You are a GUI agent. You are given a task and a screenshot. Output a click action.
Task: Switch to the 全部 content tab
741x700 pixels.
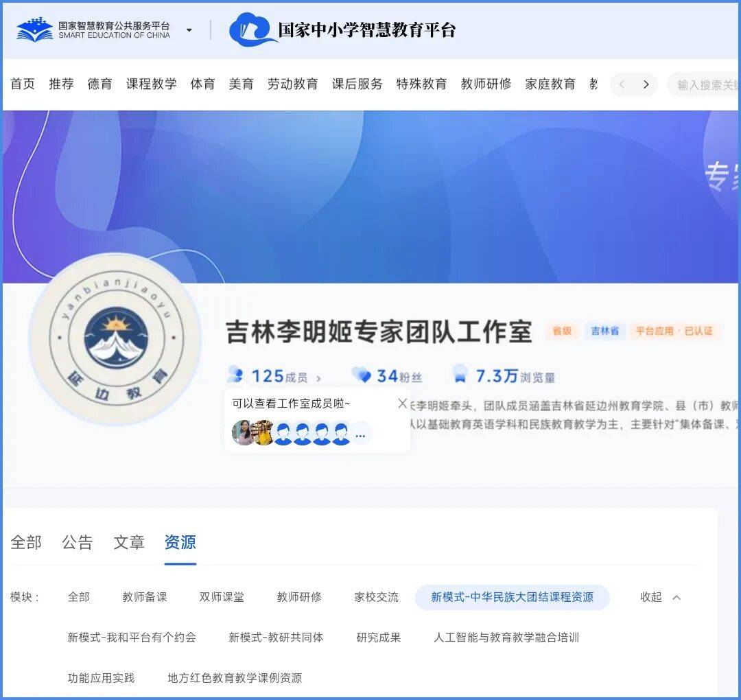pyautogui.click(x=26, y=543)
